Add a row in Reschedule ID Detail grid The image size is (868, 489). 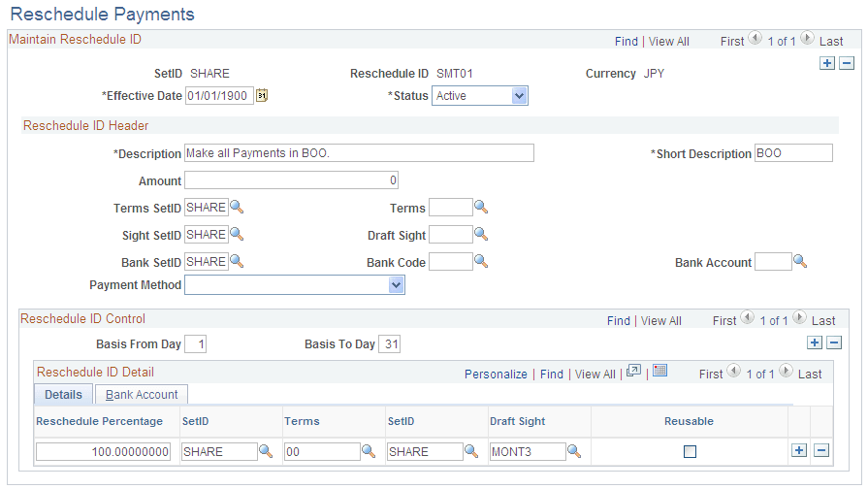(799, 451)
